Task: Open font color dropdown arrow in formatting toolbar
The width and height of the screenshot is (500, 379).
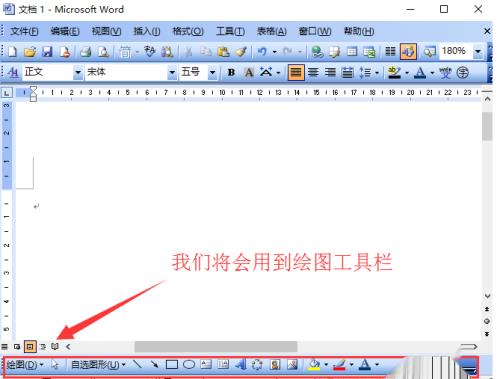Action: (x=432, y=73)
